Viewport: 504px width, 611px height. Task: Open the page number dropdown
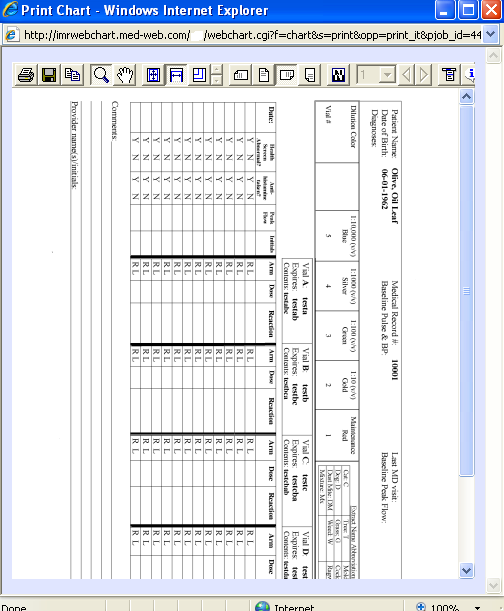point(387,74)
